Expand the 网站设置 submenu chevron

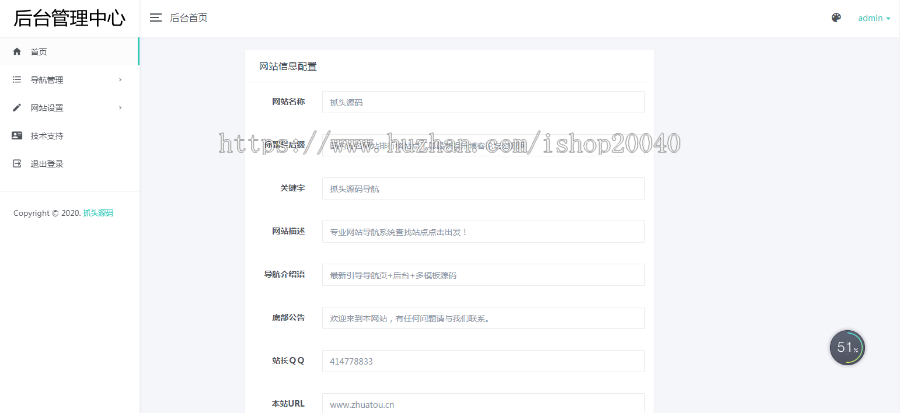[121, 107]
